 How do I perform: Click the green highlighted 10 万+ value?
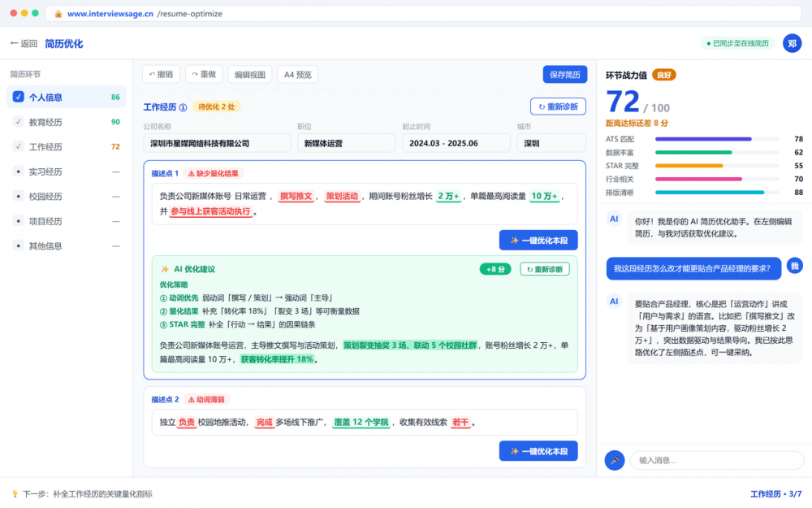click(x=544, y=197)
